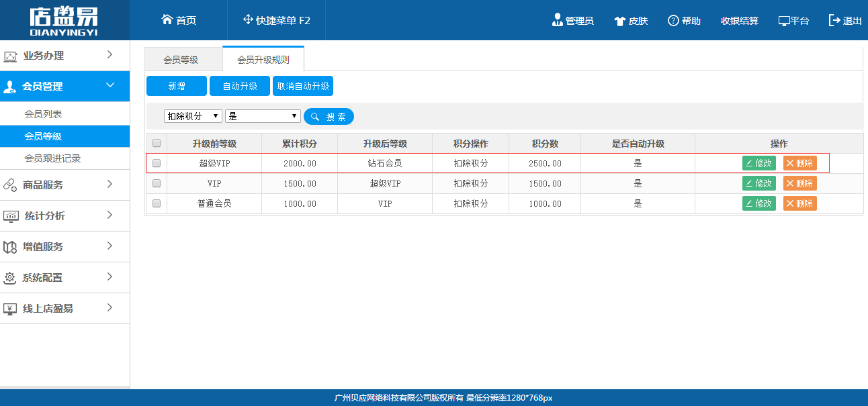Click the 2000.00 累计积分 cell
The height and width of the screenshot is (406, 868).
[x=300, y=163]
